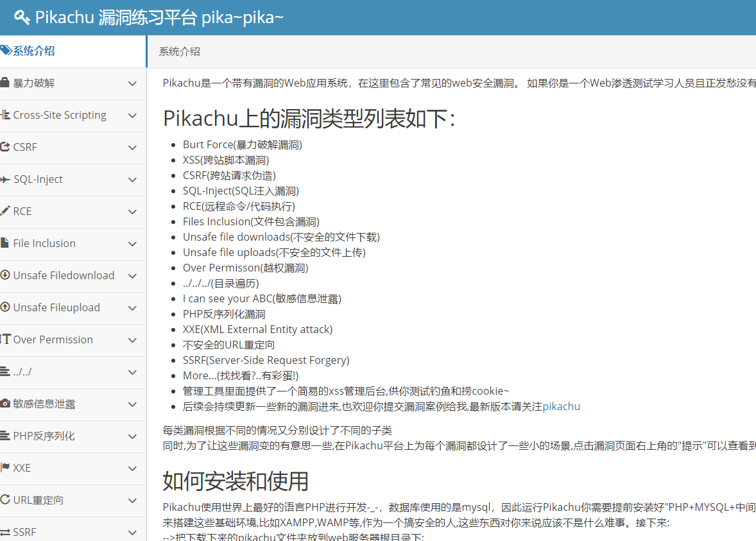Expand the Cross-Site Scripting chevron
The image size is (756, 541).
pyautogui.click(x=133, y=116)
